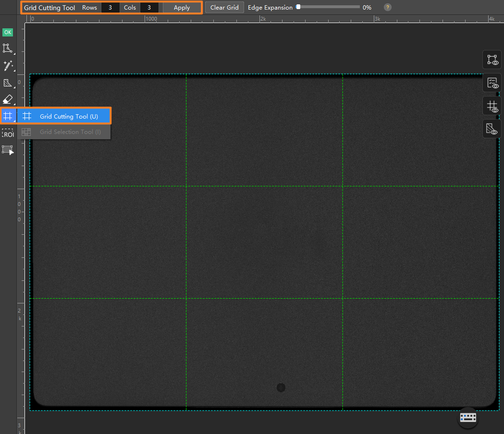Expand the eraser tool flyout arrow
Screen dimensions: 504x434
pyautogui.click(x=14, y=104)
